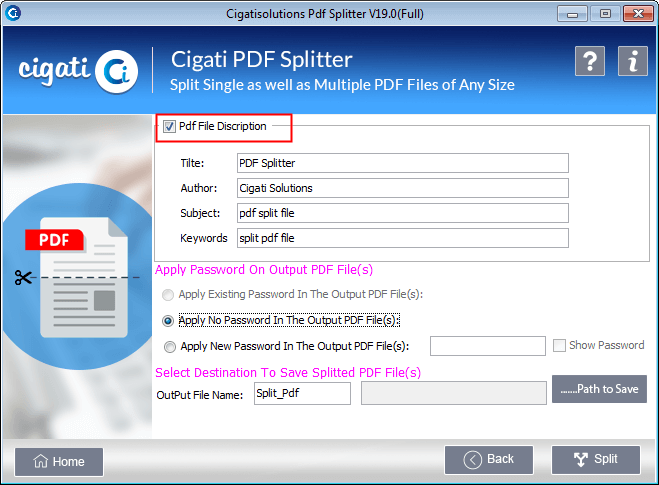The image size is (659, 485).
Task: Select Apply No Password radio option
Action: [168, 321]
